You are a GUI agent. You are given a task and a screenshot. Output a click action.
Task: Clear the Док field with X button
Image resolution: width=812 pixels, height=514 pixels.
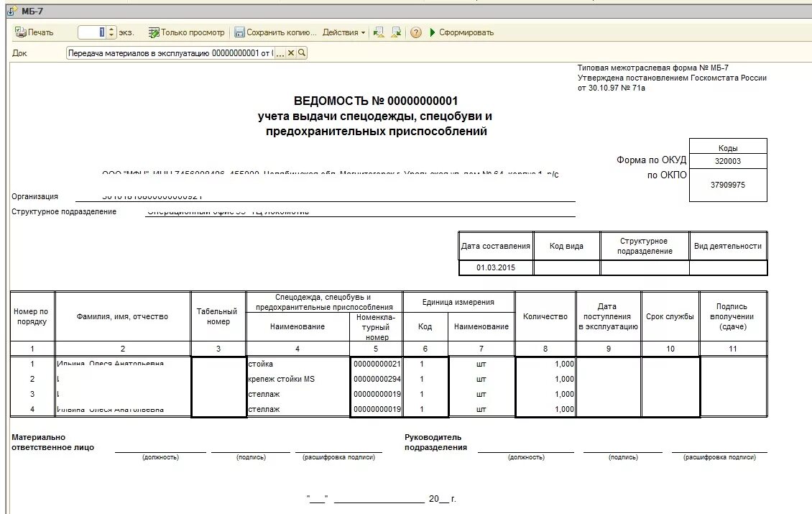coord(291,53)
